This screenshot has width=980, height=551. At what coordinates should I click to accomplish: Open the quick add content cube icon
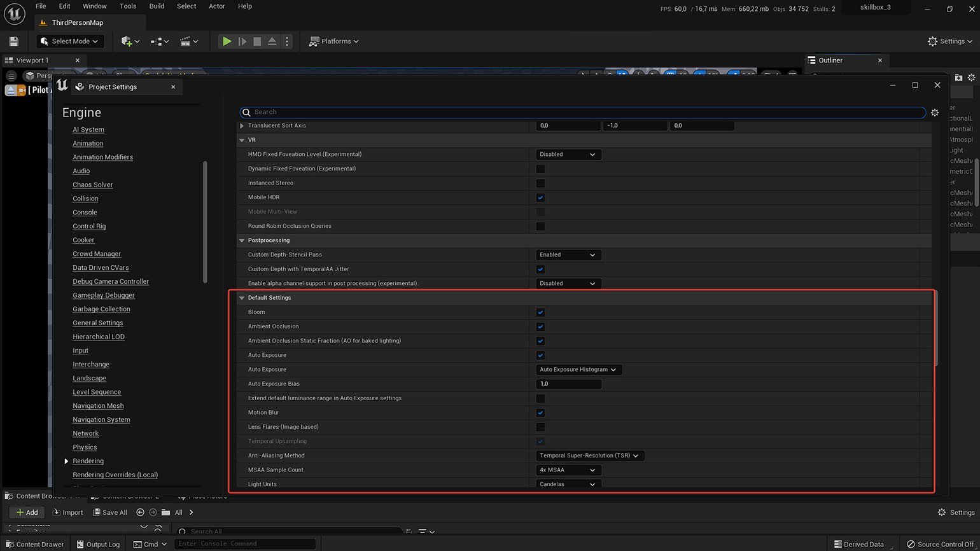click(x=130, y=41)
